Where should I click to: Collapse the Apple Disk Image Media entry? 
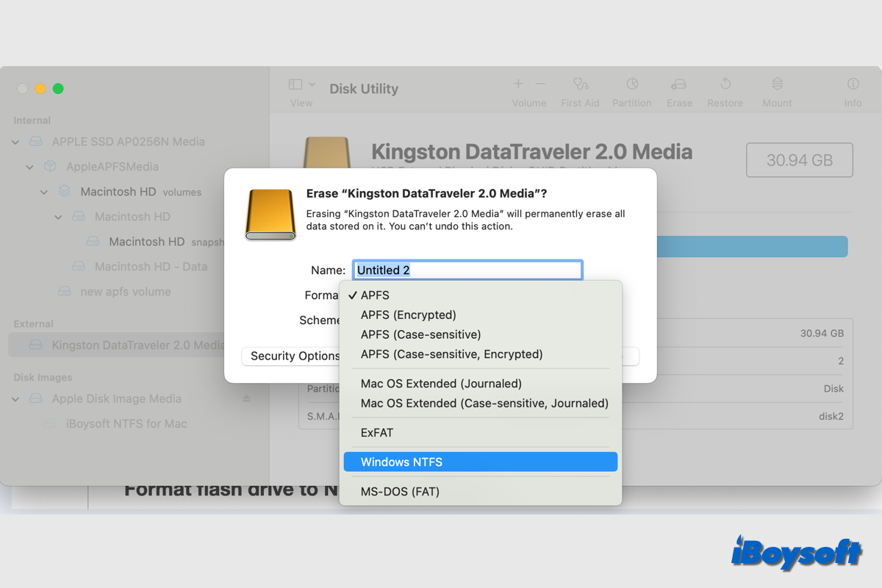[x=15, y=398]
